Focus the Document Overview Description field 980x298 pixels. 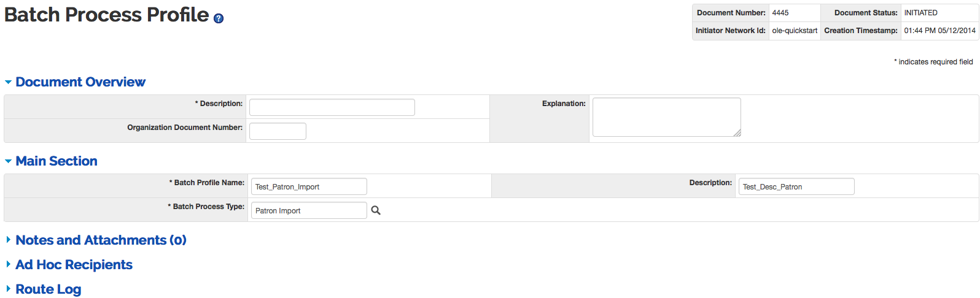point(332,107)
